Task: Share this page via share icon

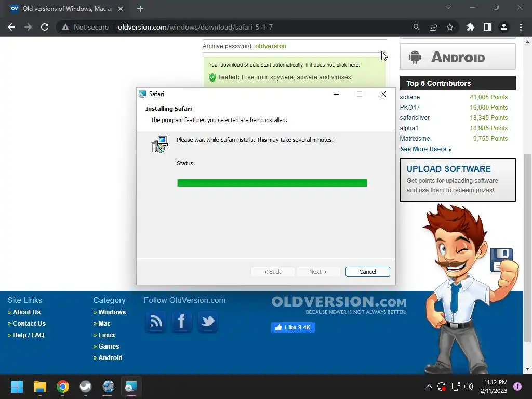Action: click(433, 27)
